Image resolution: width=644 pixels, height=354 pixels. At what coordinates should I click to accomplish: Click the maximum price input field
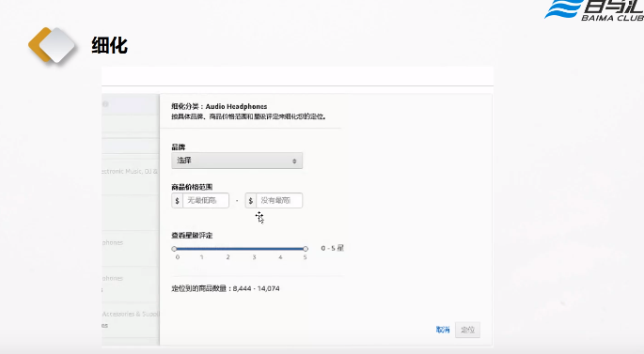tap(279, 201)
